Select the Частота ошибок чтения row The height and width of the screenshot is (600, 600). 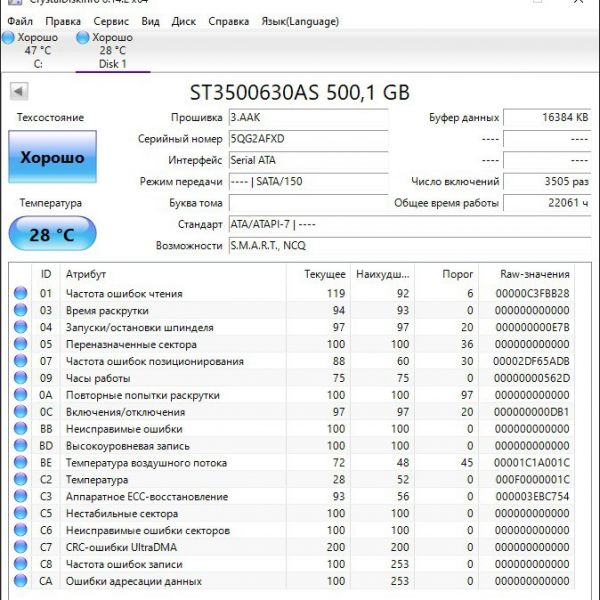[x=292, y=293]
